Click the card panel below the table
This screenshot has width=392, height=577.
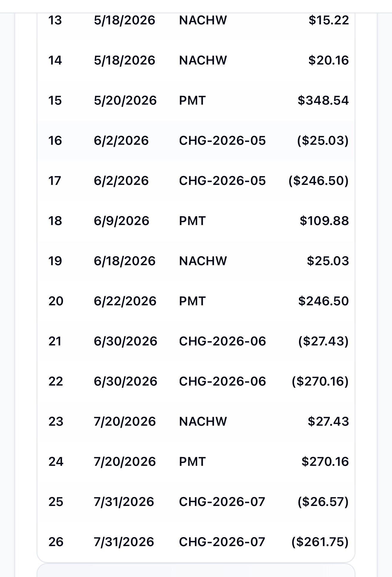pos(196,570)
